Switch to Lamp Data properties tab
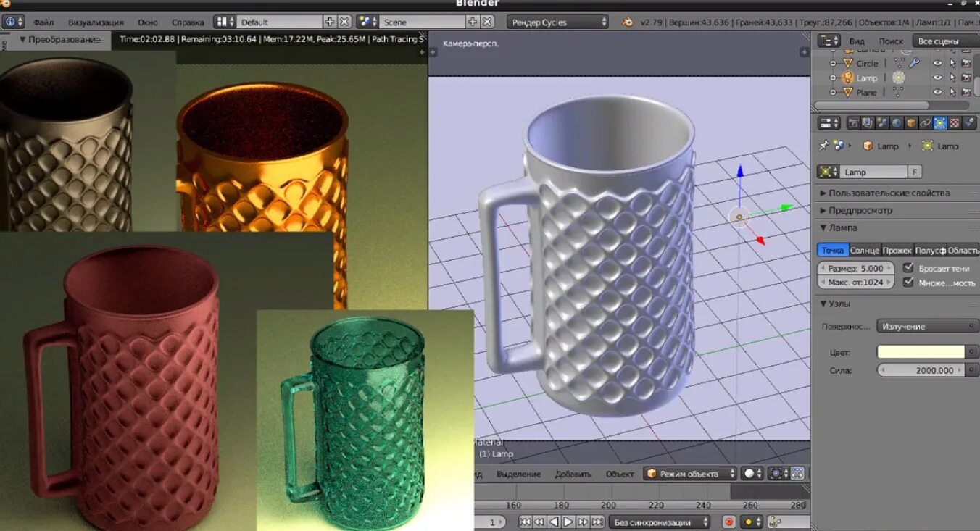980x531 pixels. (x=940, y=123)
